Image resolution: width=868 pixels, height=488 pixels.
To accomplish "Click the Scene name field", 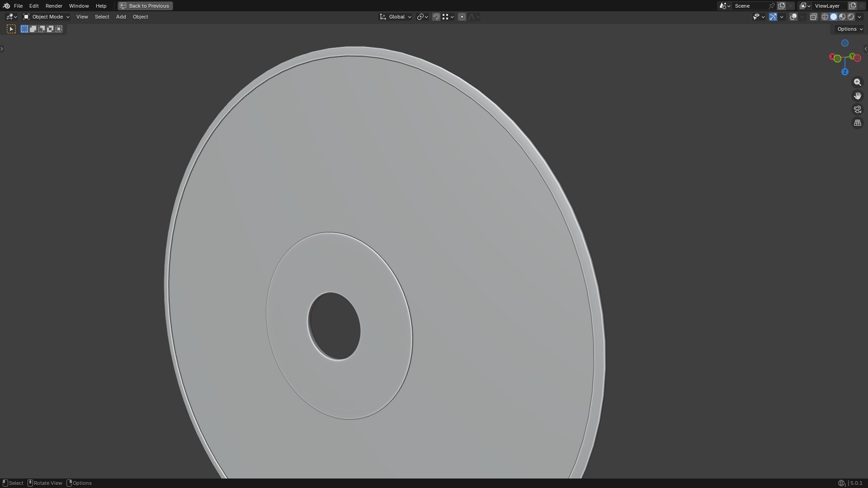I will (750, 6).
